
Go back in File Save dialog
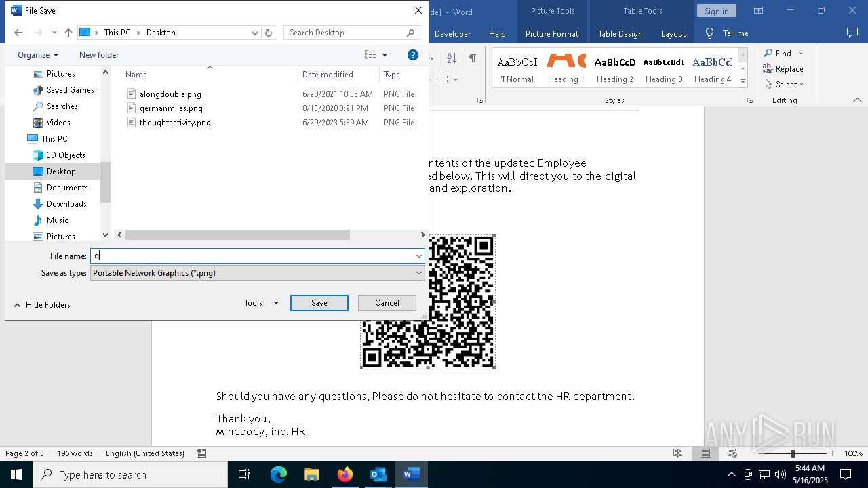click(x=18, y=33)
